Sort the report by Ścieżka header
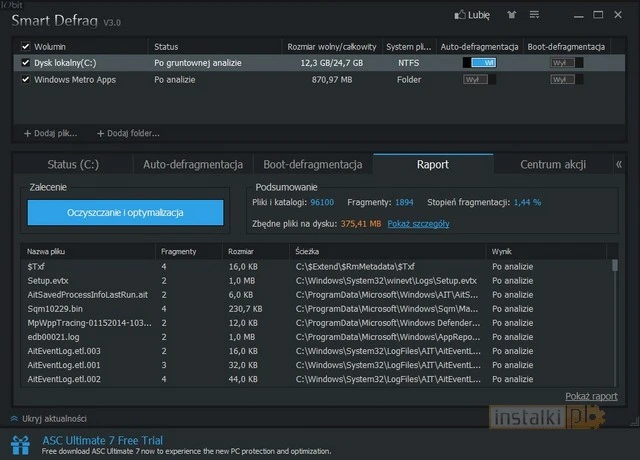The height and width of the screenshot is (460, 640). coord(387,251)
